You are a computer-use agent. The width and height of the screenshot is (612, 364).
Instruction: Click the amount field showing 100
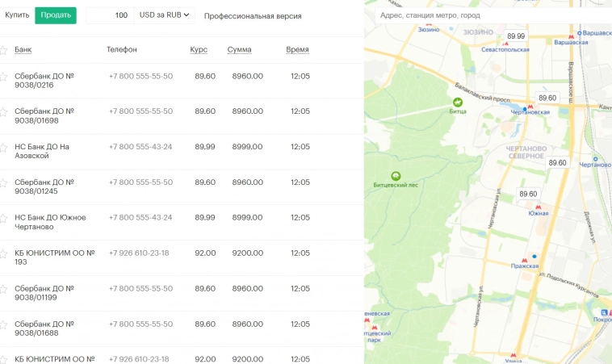[x=110, y=15]
